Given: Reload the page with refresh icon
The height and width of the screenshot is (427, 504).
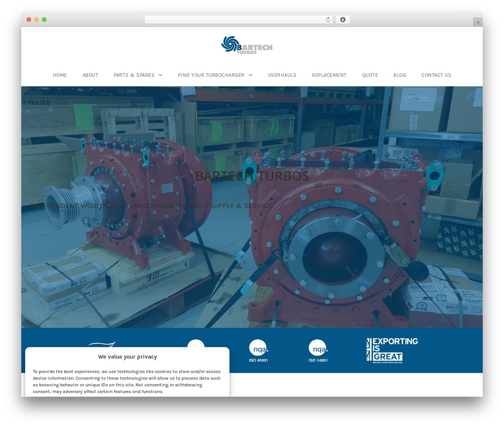Looking at the screenshot, I should [x=328, y=20].
